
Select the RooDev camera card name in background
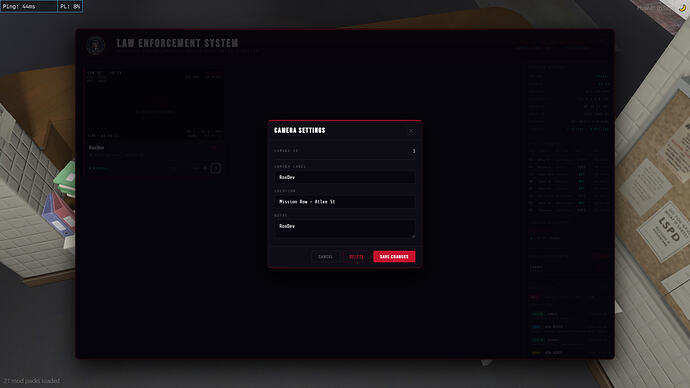click(97, 148)
